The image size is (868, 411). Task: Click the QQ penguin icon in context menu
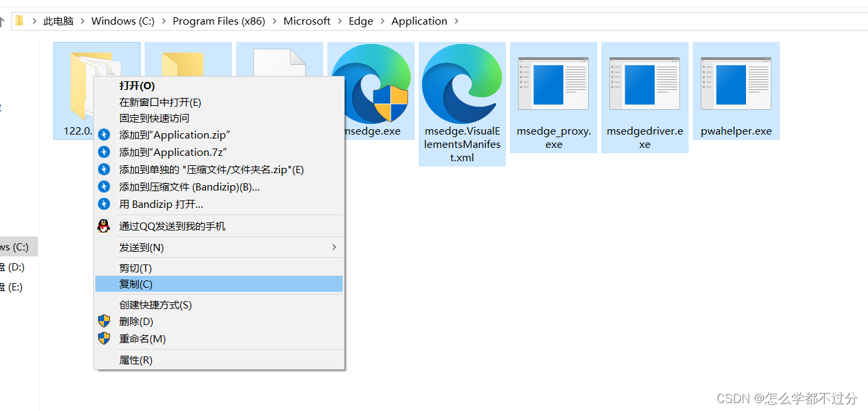[x=104, y=226]
